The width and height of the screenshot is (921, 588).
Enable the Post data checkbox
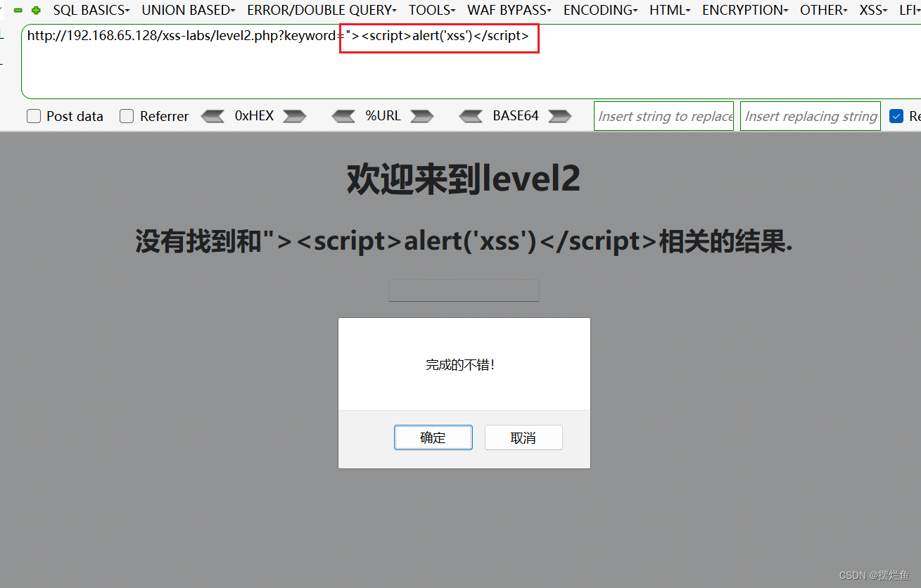(x=34, y=117)
